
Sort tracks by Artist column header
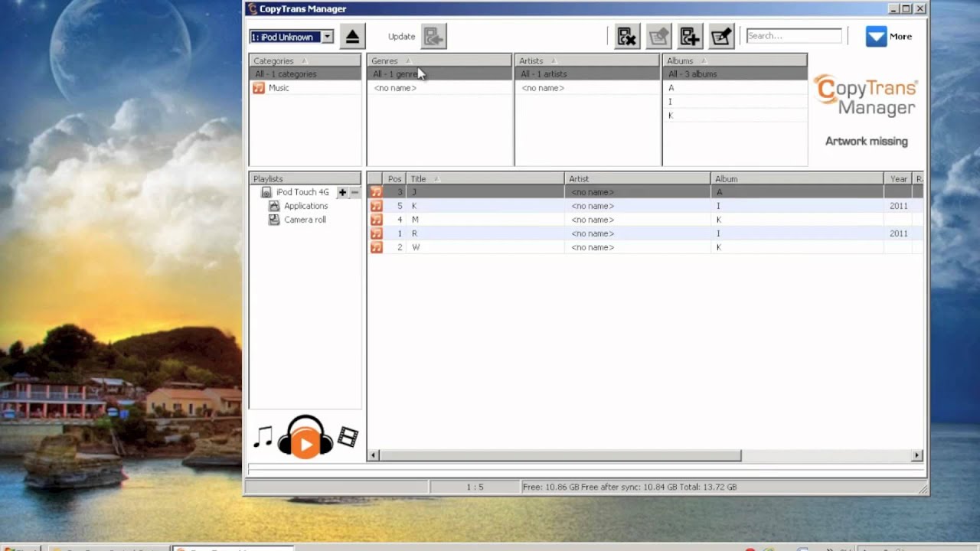[x=638, y=178]
